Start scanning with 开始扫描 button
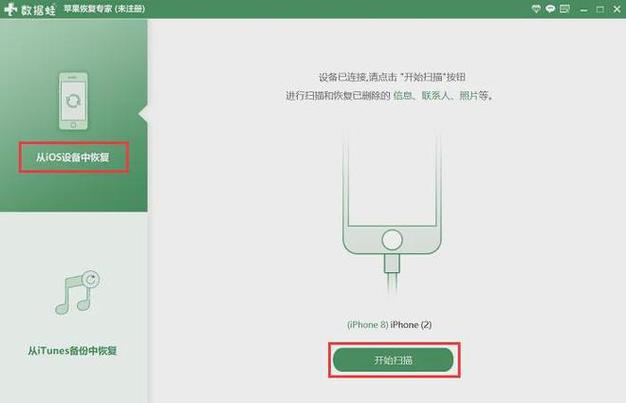This screenshot has height=403, width=626. [x=393, y=360]
